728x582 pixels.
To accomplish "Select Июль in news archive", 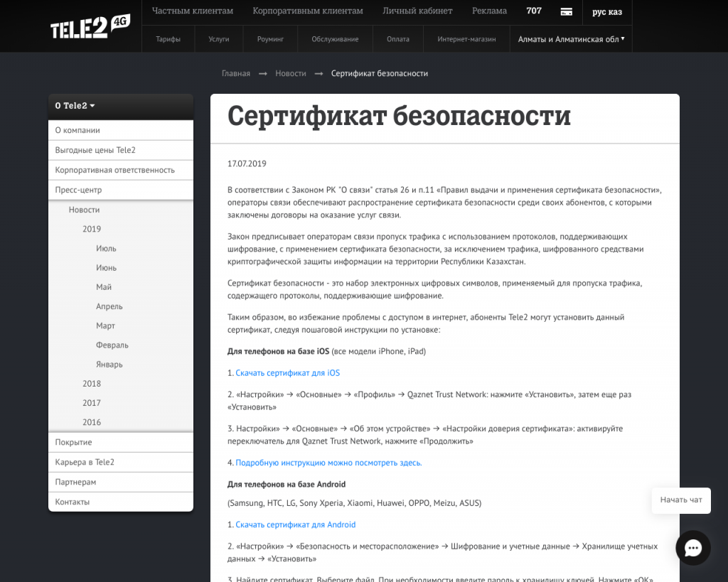I will pos(106,249).
